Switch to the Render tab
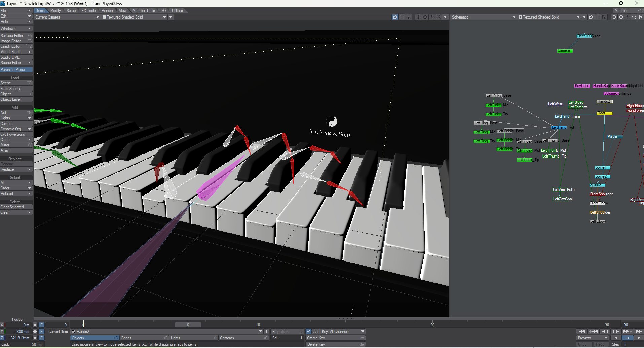 coord(108,11)
